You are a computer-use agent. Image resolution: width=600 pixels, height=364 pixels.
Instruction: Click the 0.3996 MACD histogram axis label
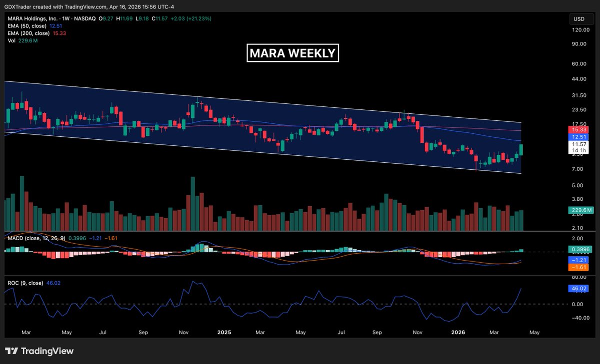pyautogui.click(x=578, y=249)
